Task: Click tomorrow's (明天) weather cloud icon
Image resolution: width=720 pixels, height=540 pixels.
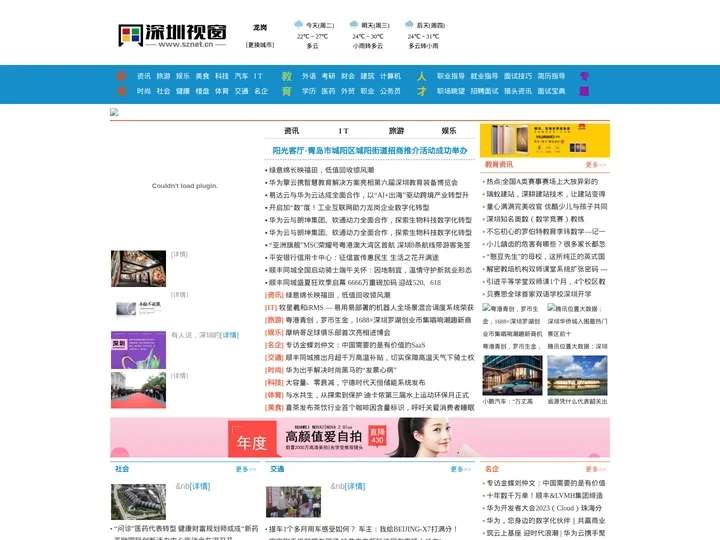Action: click(x=354, y=24)
